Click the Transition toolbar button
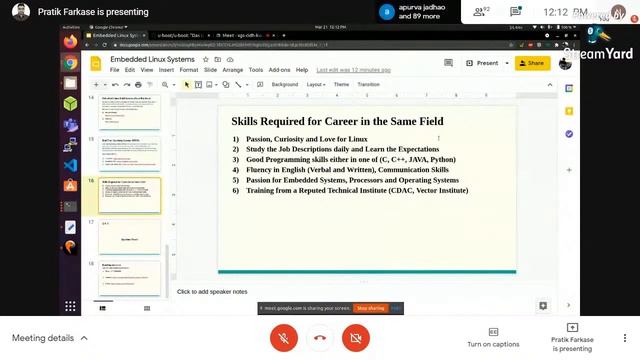 369,84
